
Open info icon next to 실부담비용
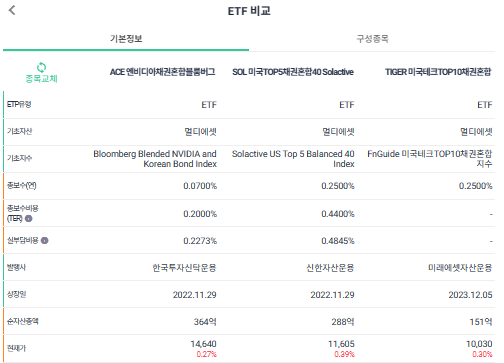[x=45, y=240]
